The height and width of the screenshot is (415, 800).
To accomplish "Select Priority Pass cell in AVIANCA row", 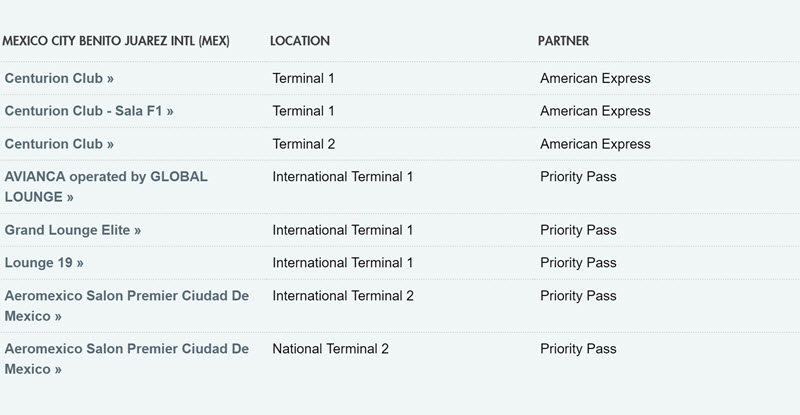I will click(578, 177).
